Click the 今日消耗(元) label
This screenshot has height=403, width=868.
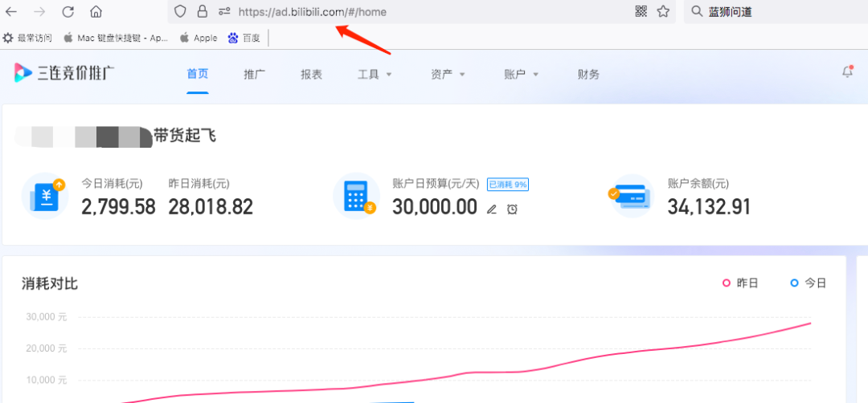coord(113,184)
